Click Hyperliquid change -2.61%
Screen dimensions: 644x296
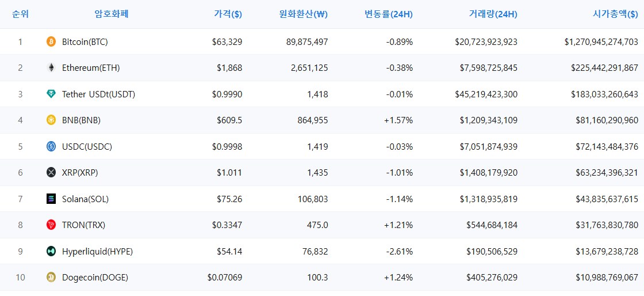click(400, 251)
